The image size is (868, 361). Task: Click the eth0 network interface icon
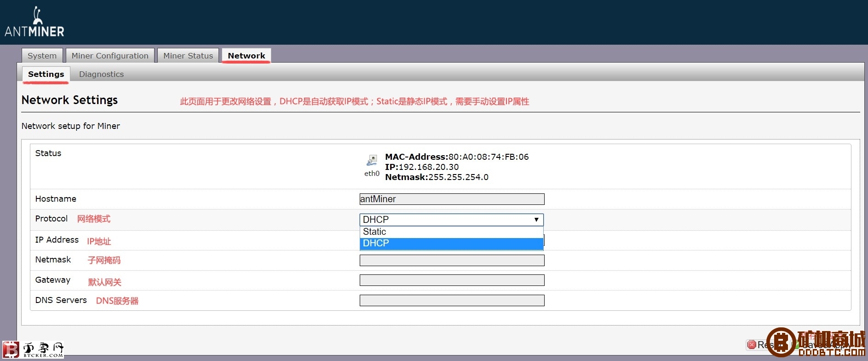372,160
